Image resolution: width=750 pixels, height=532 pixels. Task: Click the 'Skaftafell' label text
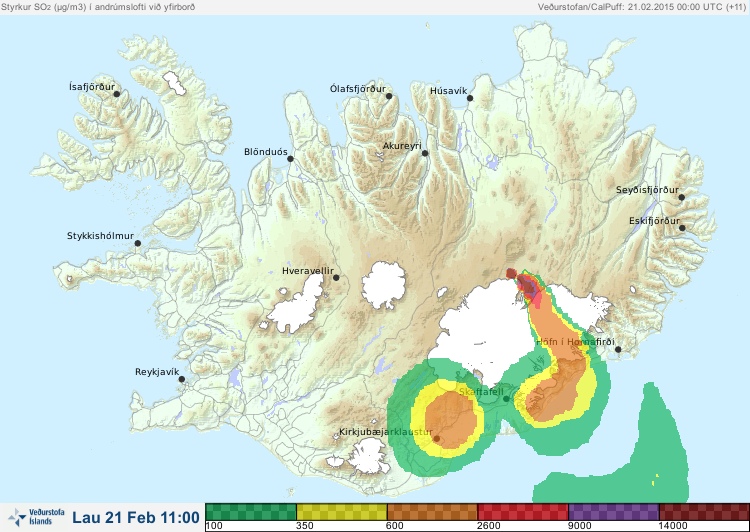click(481, 392)
